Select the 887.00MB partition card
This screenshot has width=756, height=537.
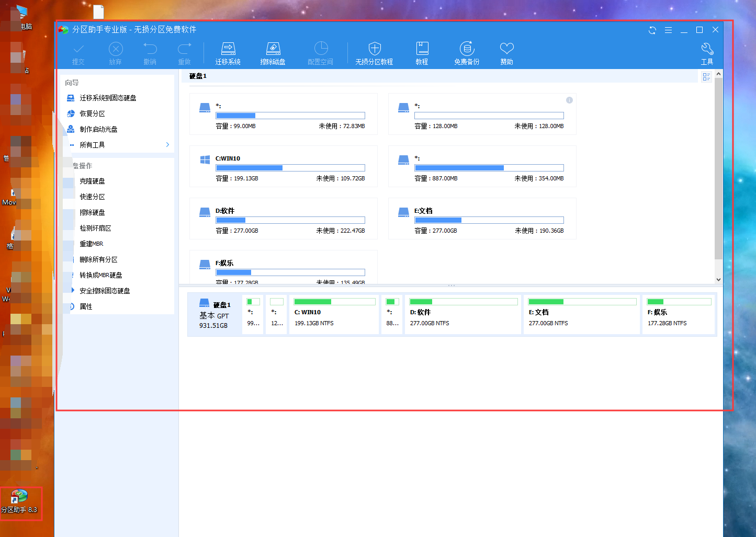(x=482, y=166)
